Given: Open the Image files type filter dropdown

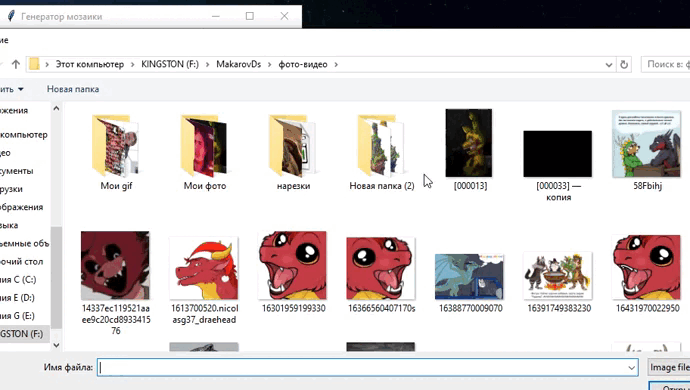Looking at the screenshot, I should click(x=669, y=368).
